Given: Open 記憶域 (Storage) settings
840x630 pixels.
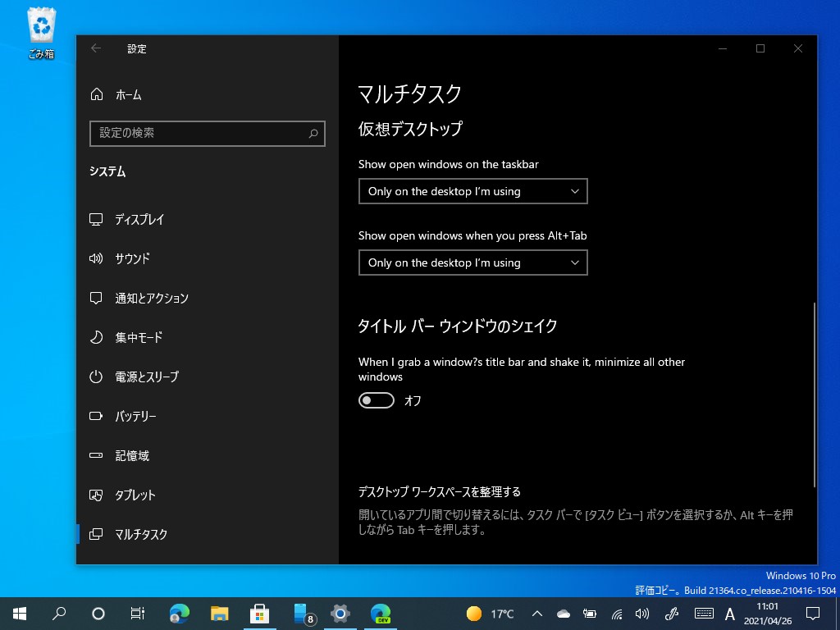Looking at the screenshot, I should click(x=130, y=455).
